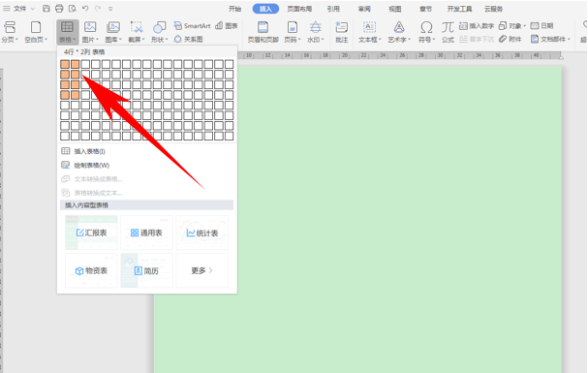Click 更多 to see more templates
The height and width of the screenshot is (373, 588).
(x=202, y=270)
